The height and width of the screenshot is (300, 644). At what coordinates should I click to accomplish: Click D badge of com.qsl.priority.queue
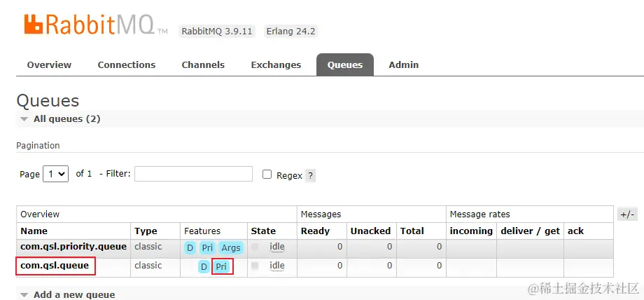[x=190, y=247]
